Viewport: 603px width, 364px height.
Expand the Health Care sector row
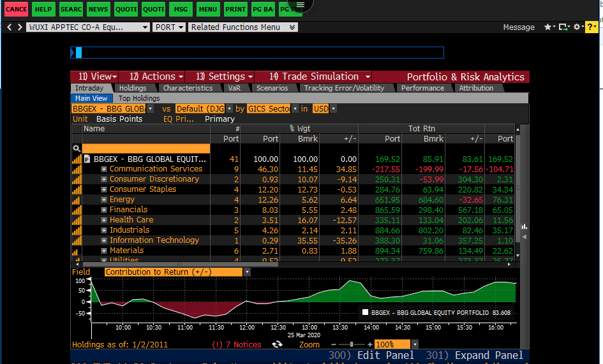(104, 220)
